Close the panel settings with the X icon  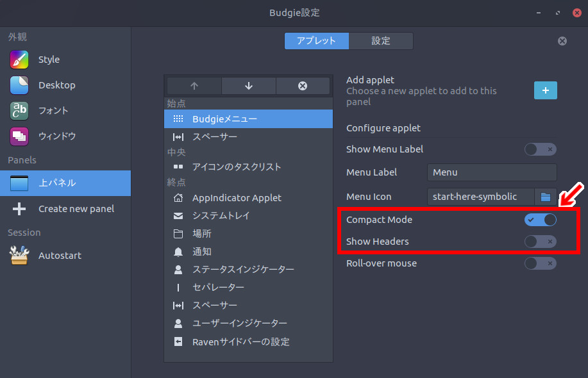click(562, 41)
